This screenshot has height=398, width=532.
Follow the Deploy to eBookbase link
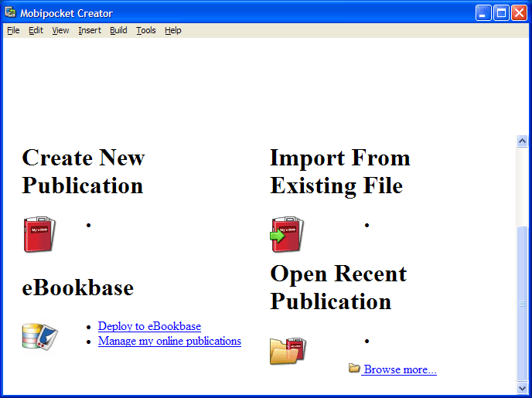(150, 326)
